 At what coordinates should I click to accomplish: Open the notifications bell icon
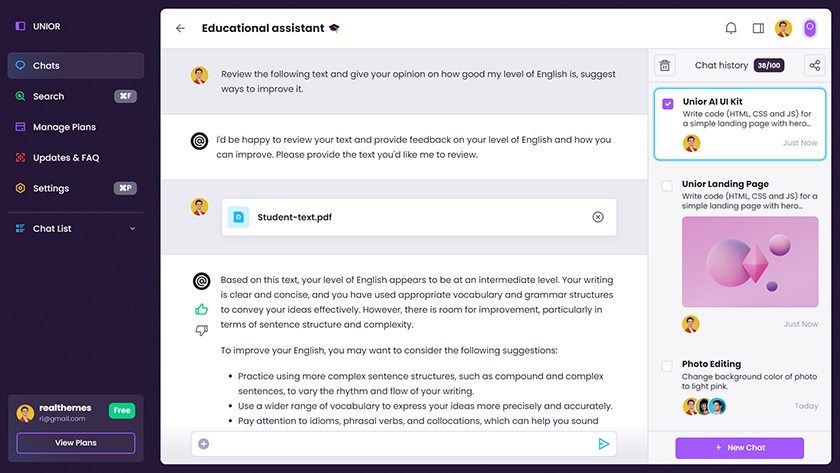(x=731, y=29)
